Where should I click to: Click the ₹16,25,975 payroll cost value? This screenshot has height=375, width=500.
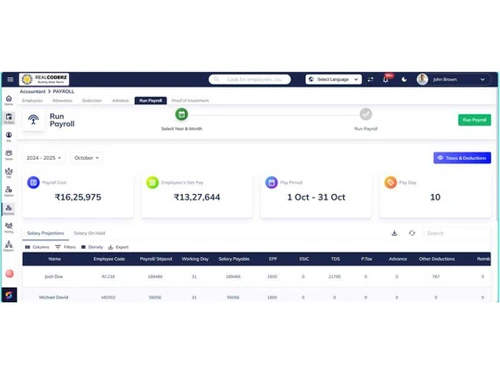point(78,197)
